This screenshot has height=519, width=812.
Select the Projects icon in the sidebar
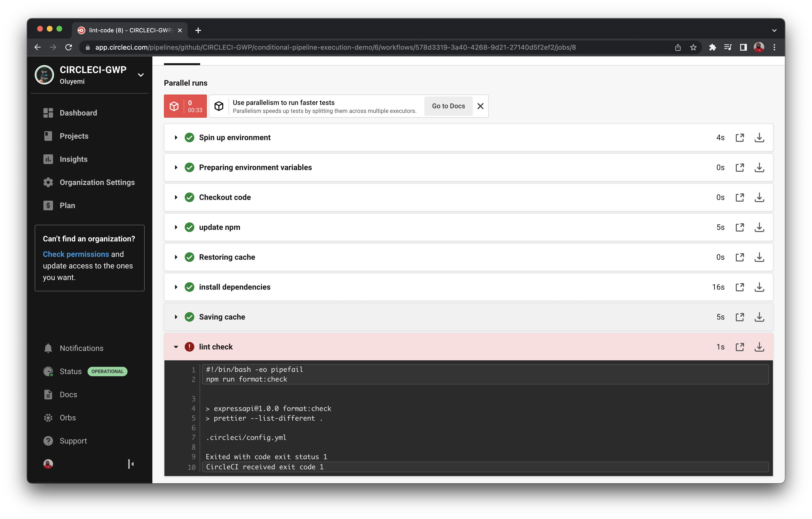click(x=48, y=136)
